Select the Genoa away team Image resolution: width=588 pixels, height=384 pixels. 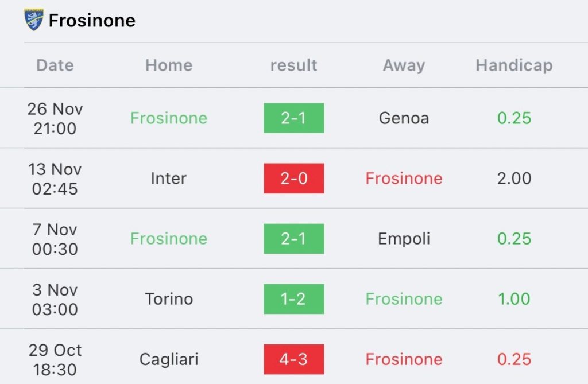404,118
